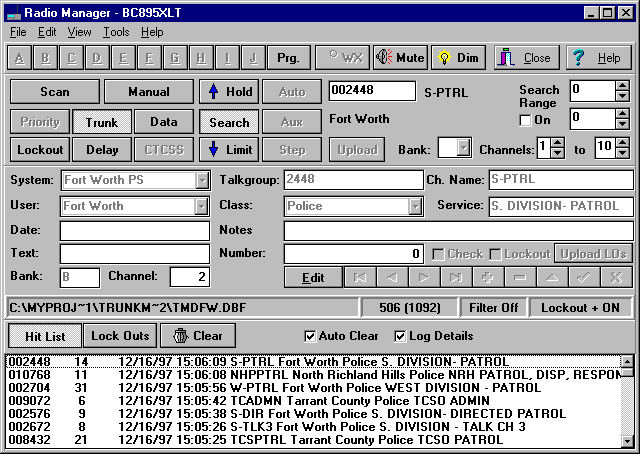Screen dimensions: 640x454
Task: Click the Close door icon button
Action: [x=526, y=58]
